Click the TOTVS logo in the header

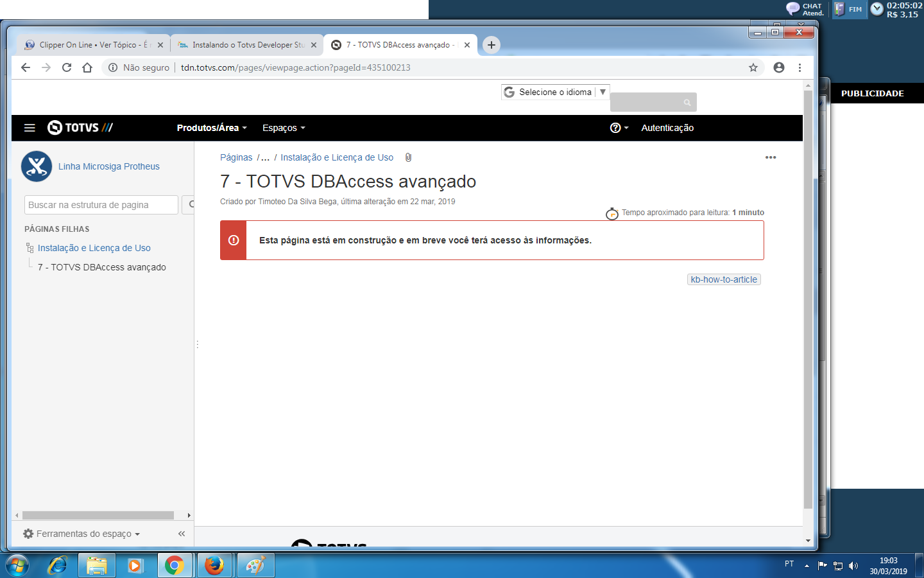80,128
